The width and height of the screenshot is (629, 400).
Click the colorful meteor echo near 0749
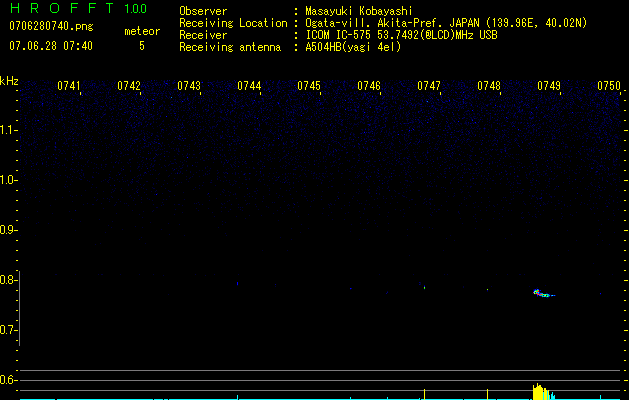[x=544, y=293]
